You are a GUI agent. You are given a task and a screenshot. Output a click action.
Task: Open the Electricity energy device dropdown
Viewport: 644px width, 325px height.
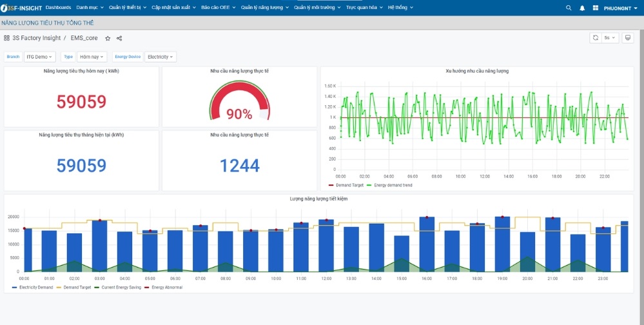click(x=160, y=57)
